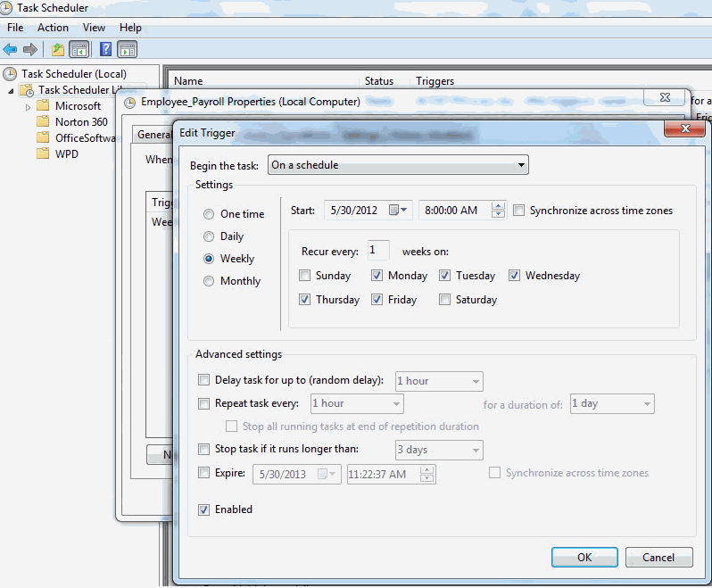Open the View menu
This screenshot has height=588, width=712.
point(94,28)
